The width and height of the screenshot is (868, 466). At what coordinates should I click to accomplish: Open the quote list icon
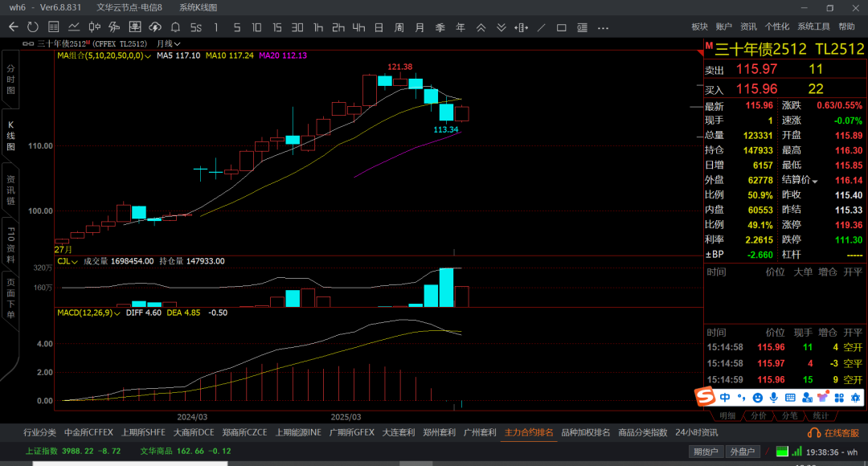point(54,27)
